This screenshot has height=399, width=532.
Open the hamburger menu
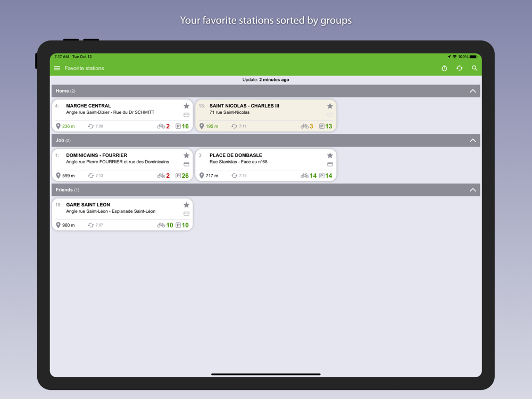coord(57,68)
